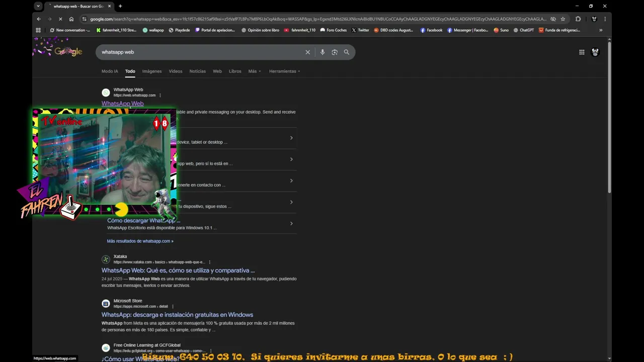Open the WhatsApp Web result title link
The width and height of the screenshot is (644, 362).
click(x=122, y=104)
